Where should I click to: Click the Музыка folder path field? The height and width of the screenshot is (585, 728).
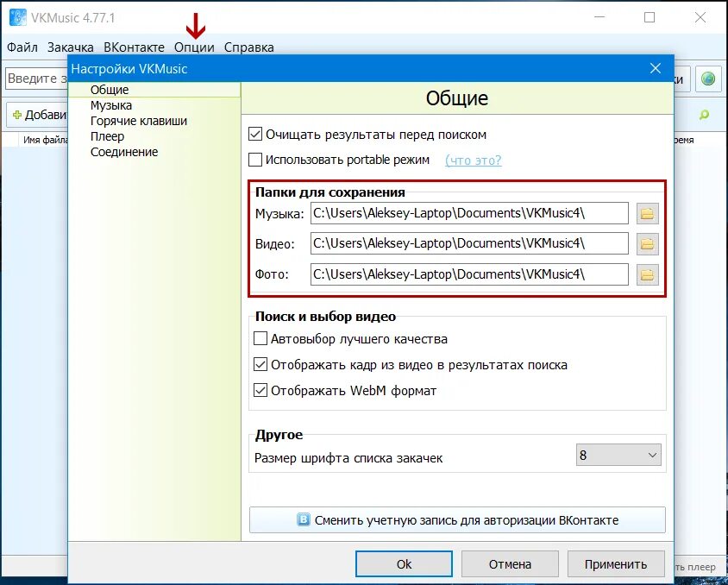pyautogui.click(x=469, y=213)
